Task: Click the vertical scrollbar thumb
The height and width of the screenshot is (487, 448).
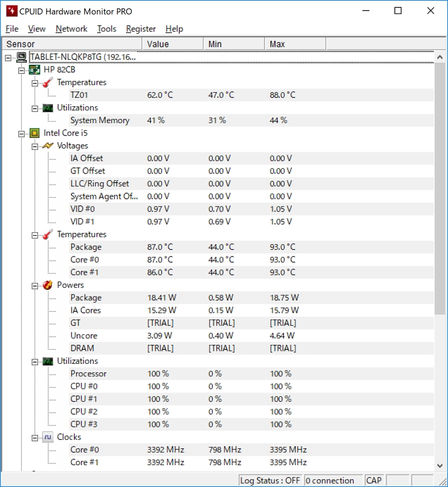Action: [x=440, y=189]
